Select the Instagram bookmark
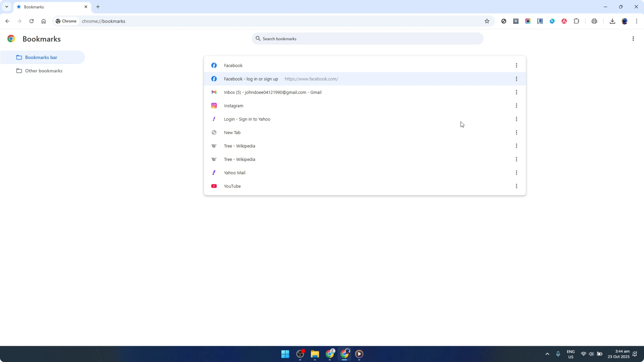This screenshot has height=362, width=644. (x=365, y=106)
